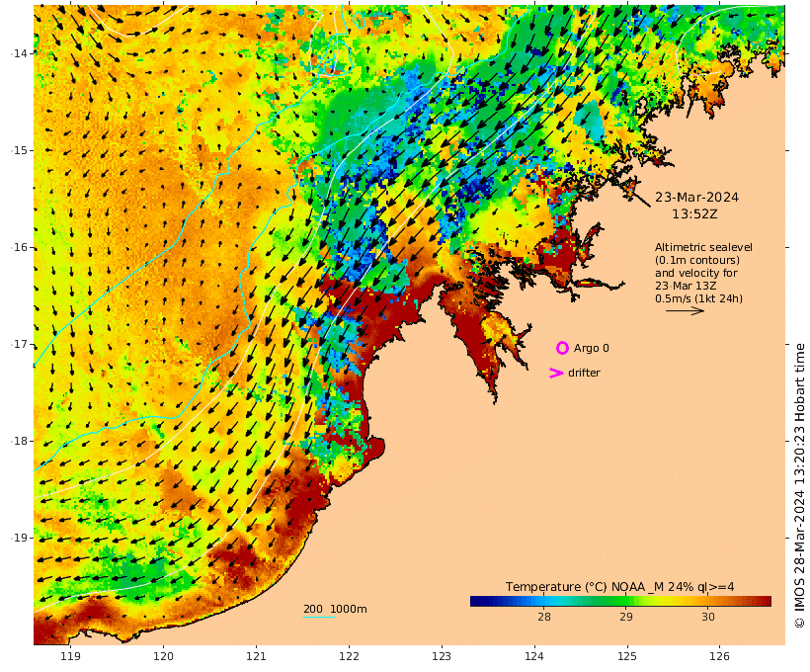810x672 pixels.
Task: Click the 122 longitude axis label
Action: pos(349,656)
